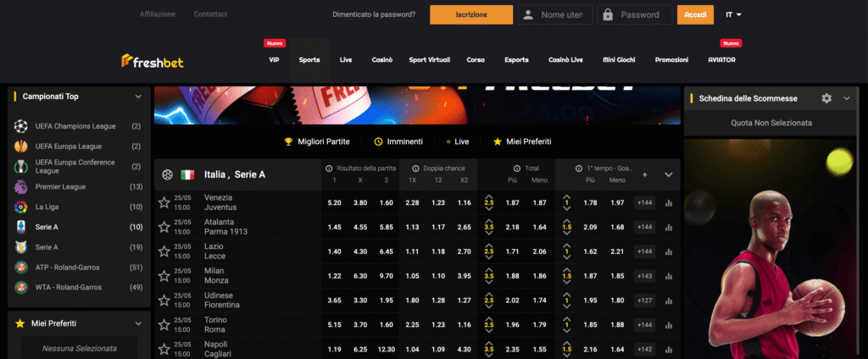Open the IT language dropdown
Viewport: 868px width, 359px height.
point(733,15)
